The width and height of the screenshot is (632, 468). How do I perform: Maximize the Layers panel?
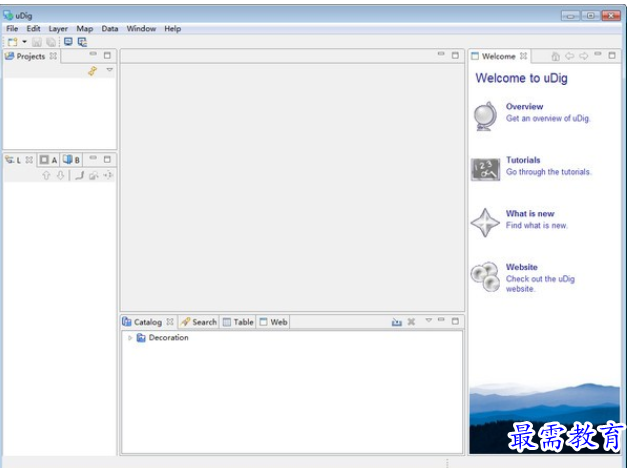click(x=107, y=159)
